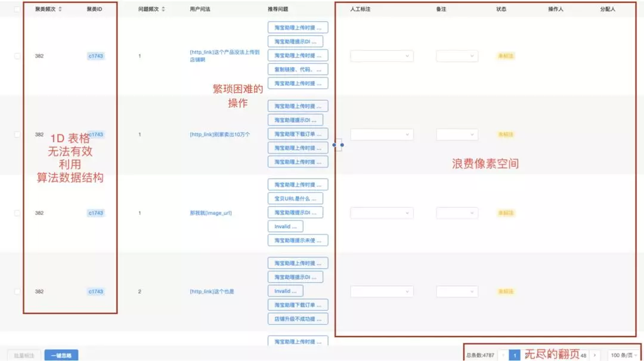Check the first row's selection checkbox

pyautogui.click(x=17, y=56)
